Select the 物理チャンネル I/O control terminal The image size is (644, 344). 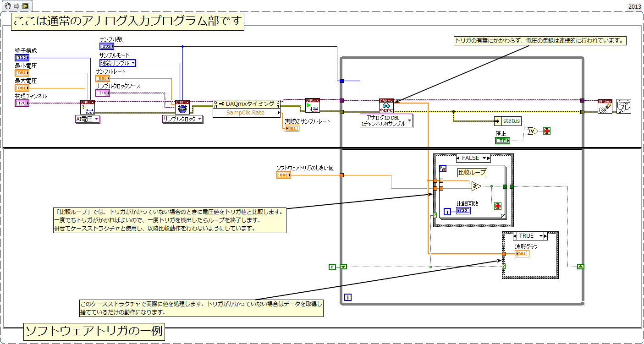[22, 103]
